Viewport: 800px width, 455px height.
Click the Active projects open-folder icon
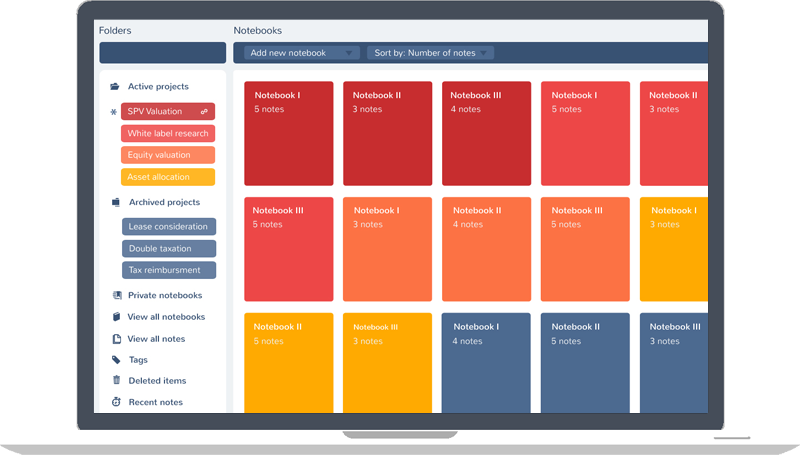pos(115,87)
